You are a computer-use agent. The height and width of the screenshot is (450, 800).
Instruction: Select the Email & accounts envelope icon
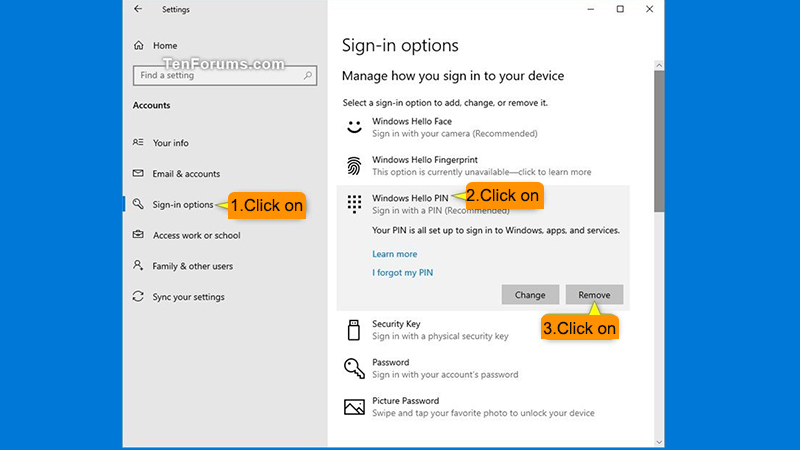coord(138,173)
